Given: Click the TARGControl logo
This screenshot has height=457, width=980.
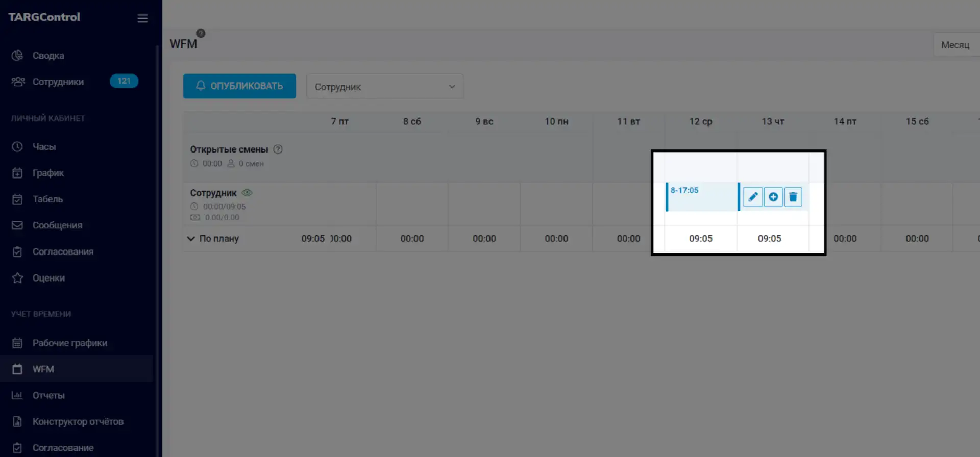Looking at the screenshot, I should click(x=44, y=17).
